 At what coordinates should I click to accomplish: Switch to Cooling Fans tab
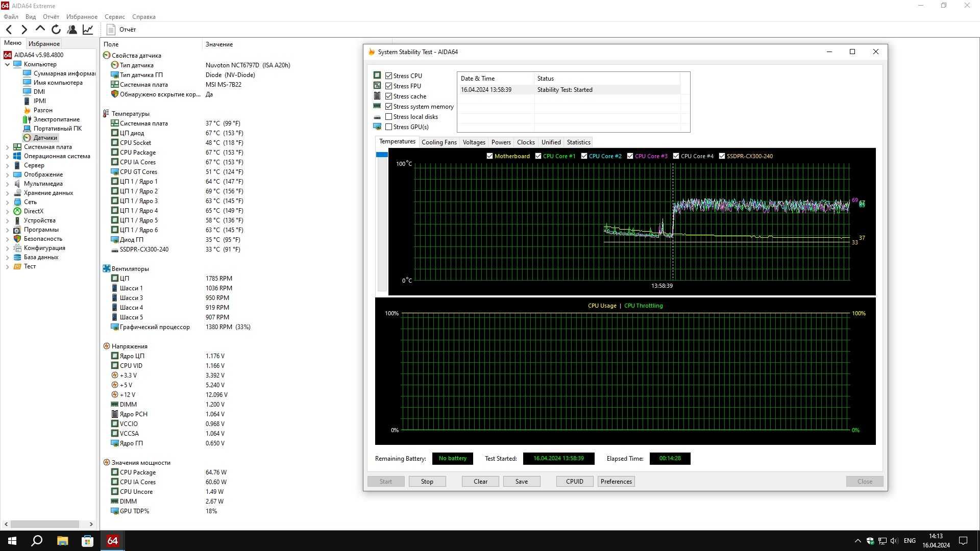[439, 142]
